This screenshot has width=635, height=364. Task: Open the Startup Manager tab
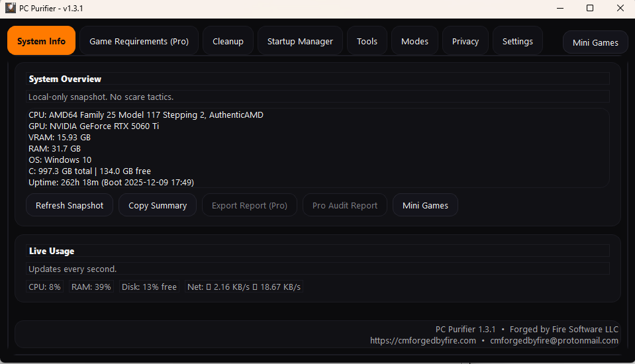tap(300, 41)
